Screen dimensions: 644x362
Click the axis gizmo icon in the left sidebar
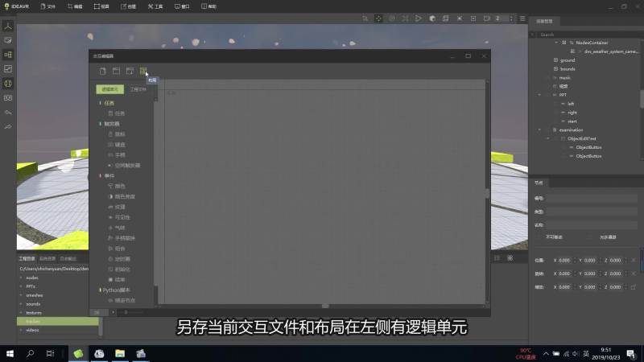click(x=8, y=27)
